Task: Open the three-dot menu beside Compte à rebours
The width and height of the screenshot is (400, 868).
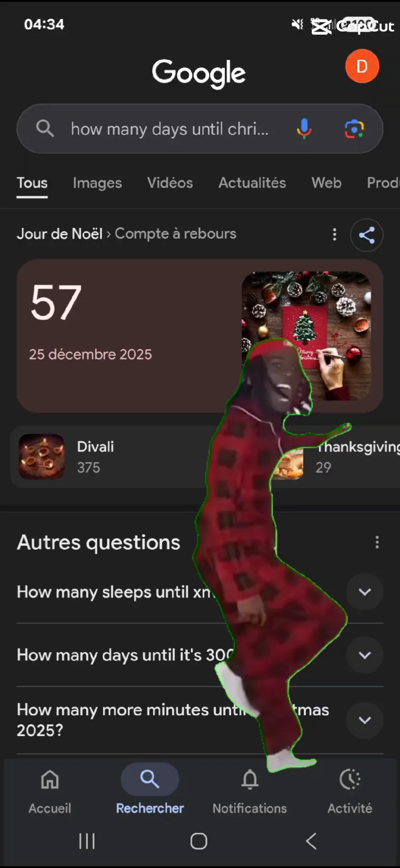Action: tap(334, 234)
